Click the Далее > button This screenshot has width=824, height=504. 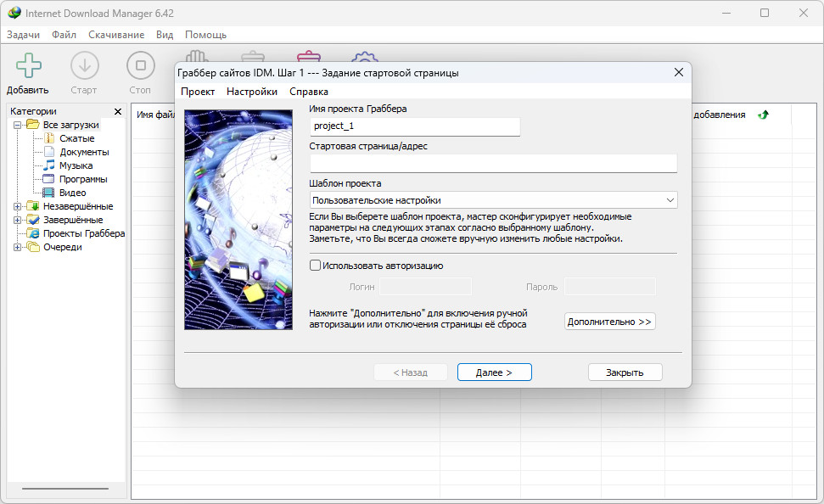[495, 372]
